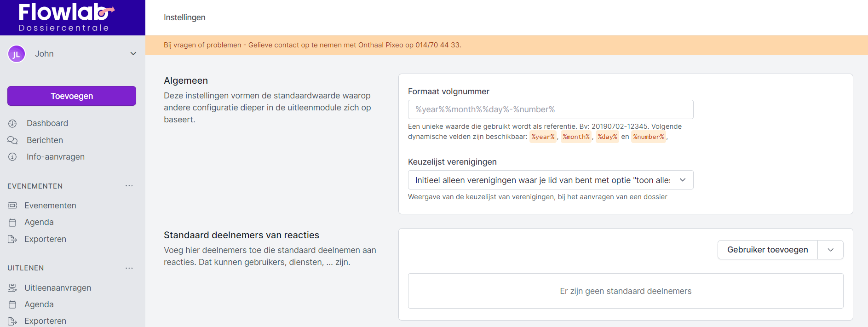Open Uitleenaanvragen in the sidebar
This screenshot has width=868, height=327.
57,288
